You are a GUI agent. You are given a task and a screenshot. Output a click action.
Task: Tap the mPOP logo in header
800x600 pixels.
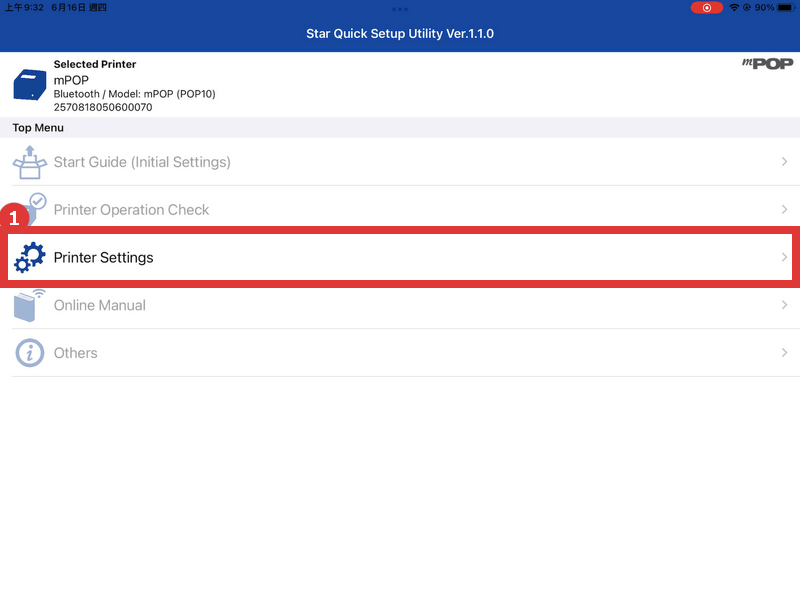(767, 64)
